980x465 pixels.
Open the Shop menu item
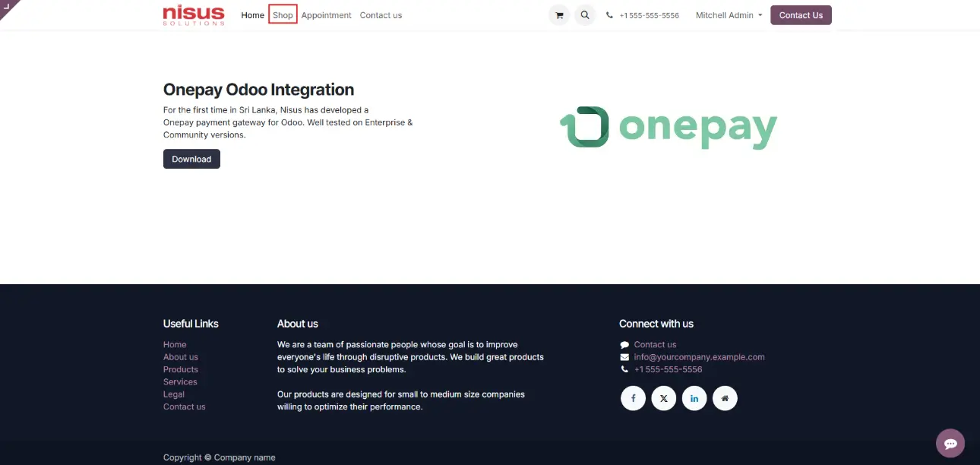click(x=283, y=15)
